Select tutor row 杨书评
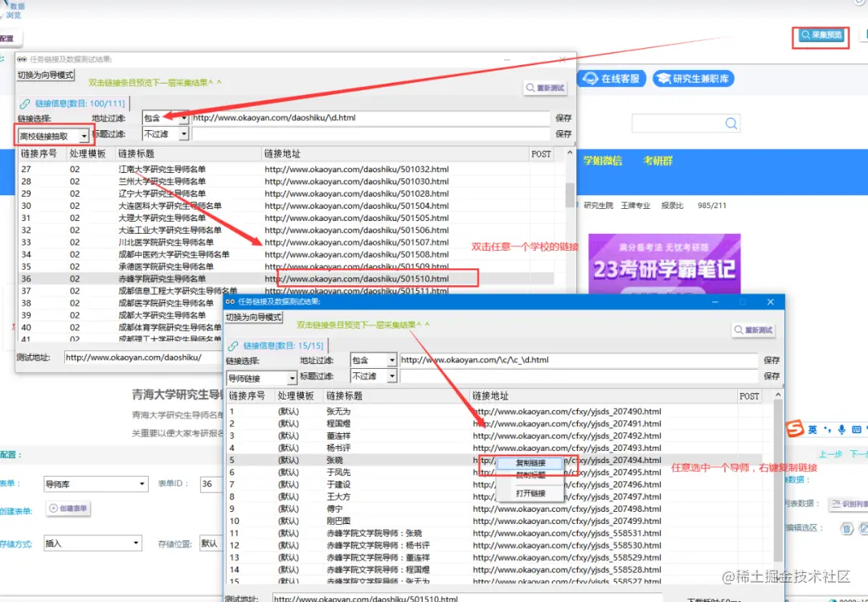Screen dimensions: 868x602 (493, 448)
